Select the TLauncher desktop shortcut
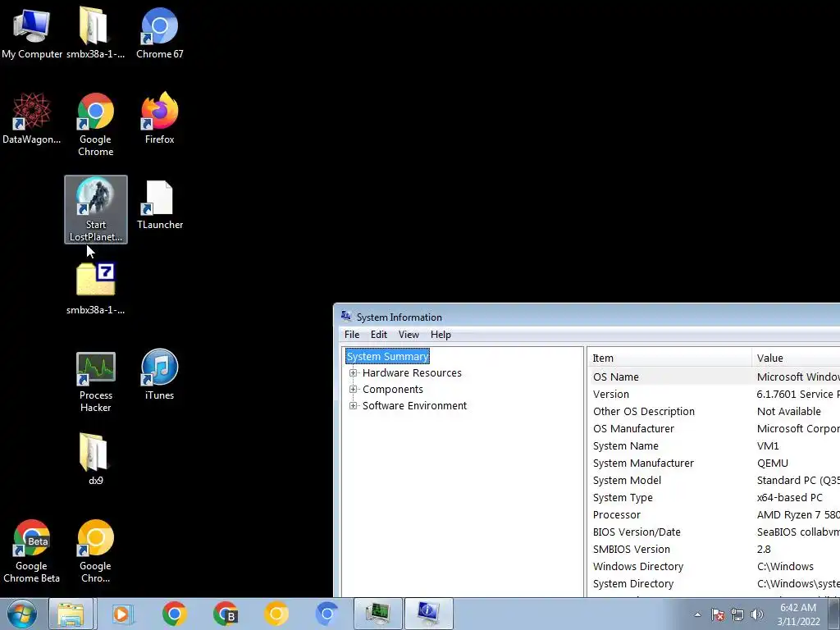This screenshot has width=840, height=630. (x=160, y=203)
